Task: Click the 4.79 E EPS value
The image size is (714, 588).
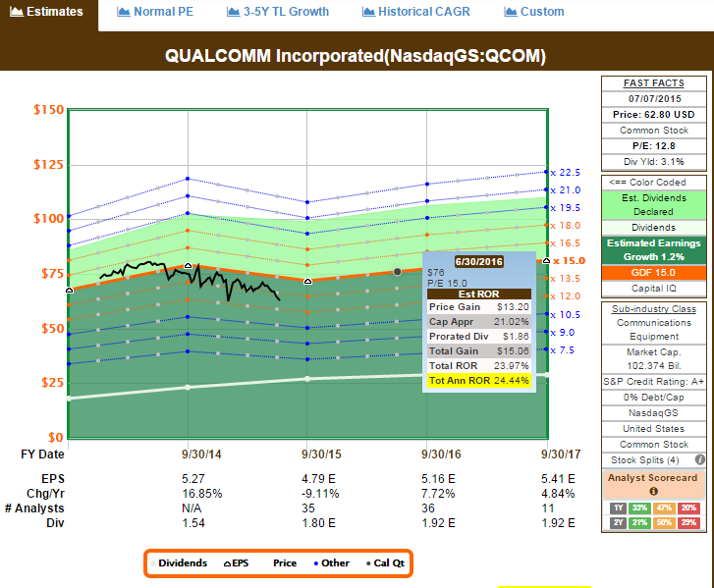Action: click(x=318, y=479)
